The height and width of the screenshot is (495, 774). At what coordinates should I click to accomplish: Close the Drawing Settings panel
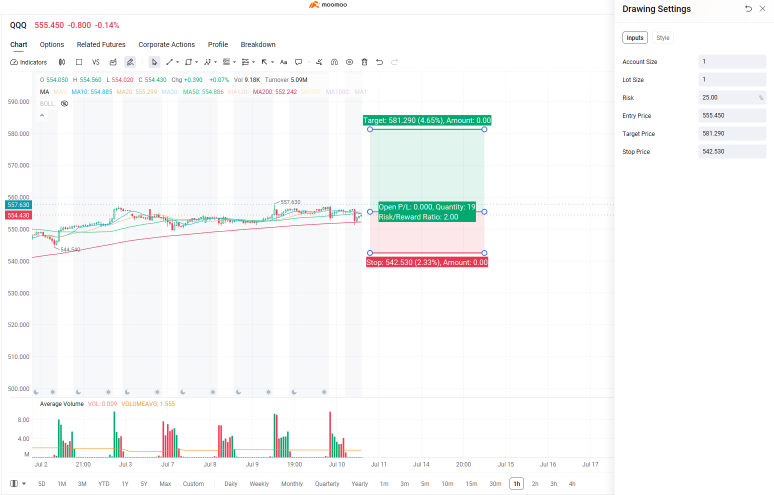(762, 9)
